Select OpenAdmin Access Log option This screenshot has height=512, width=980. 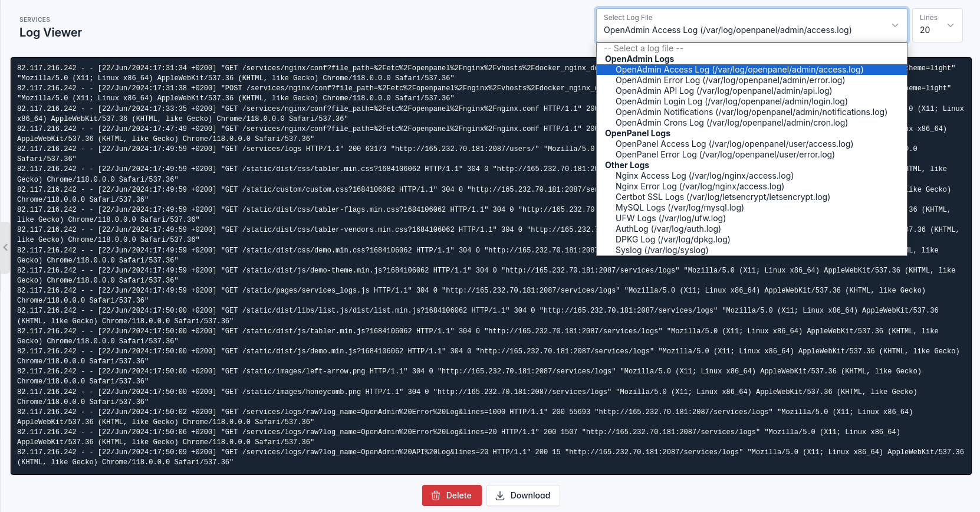tap(739, 70)
